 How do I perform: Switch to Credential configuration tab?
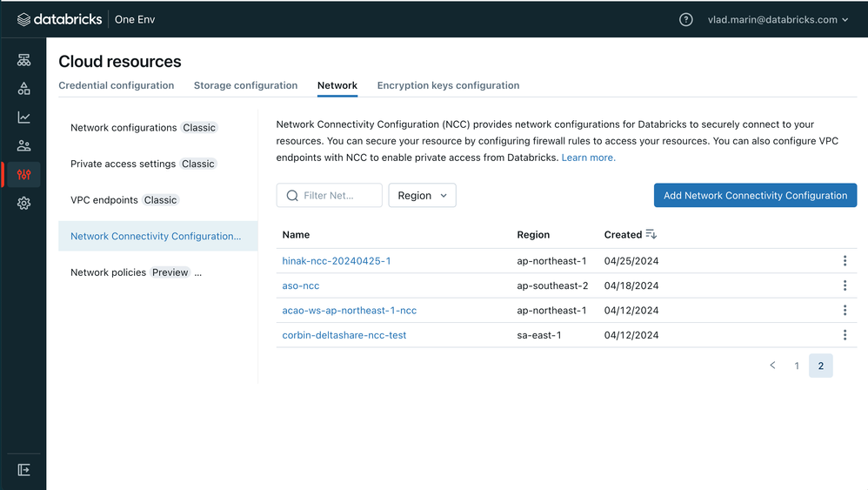click(116, 85)
